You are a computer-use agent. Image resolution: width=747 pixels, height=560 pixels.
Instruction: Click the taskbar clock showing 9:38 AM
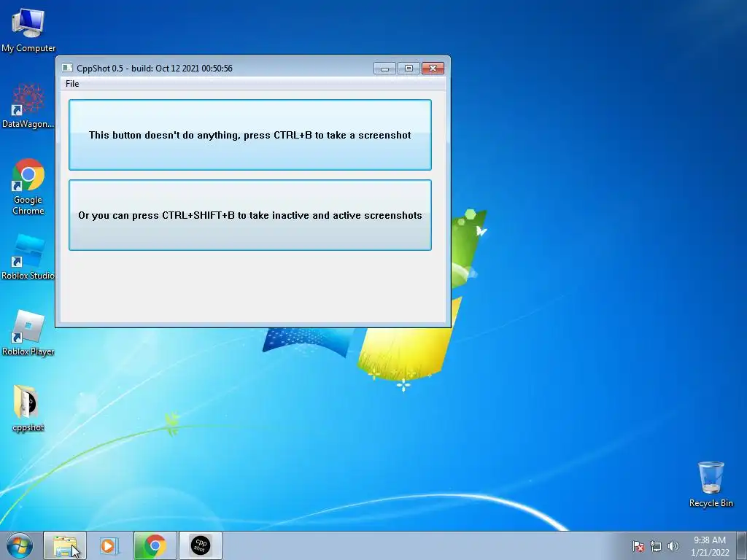click(710, 546)
